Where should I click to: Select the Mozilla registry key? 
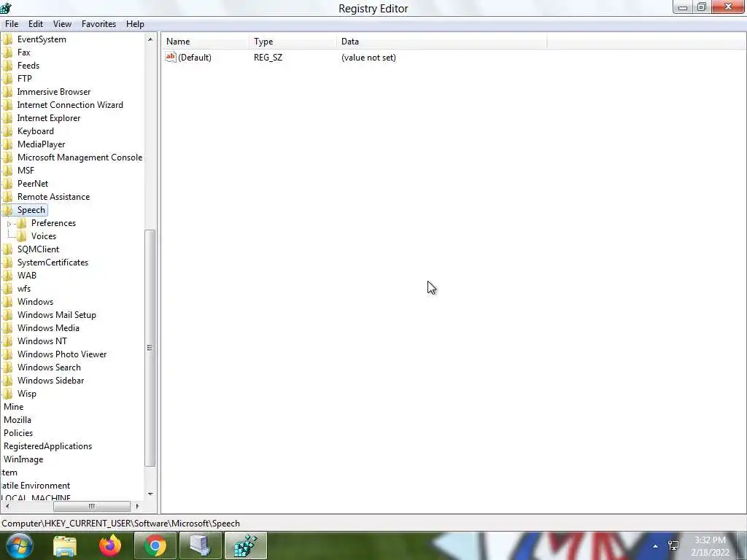(x=18, y=420)
